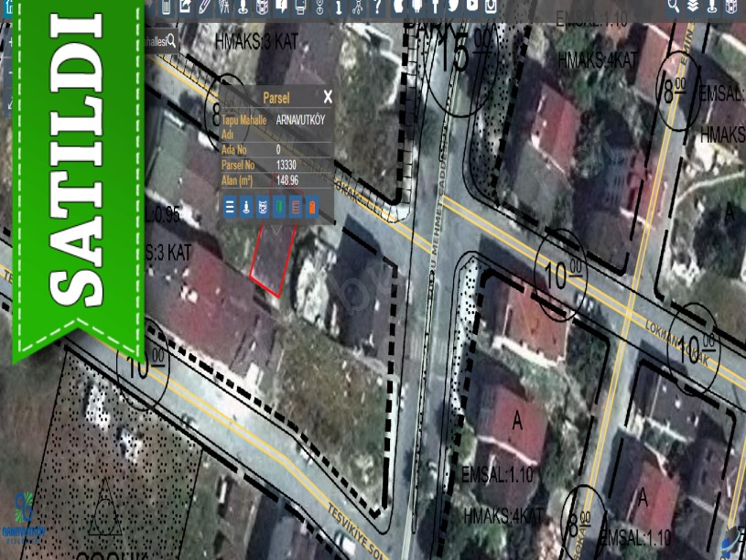
Task: Open the info 'i' tool in toolbar
Action: coord(339,7)
